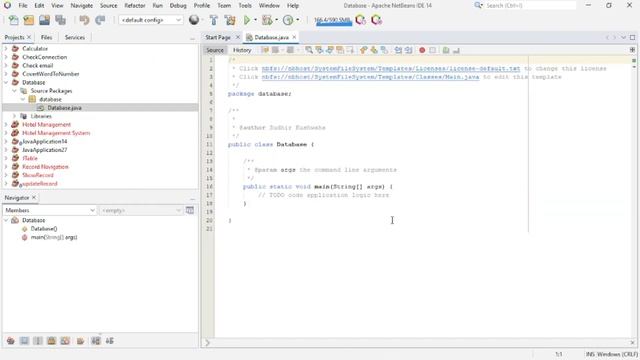
Task: Click the last profiler icon on main toolbar
Action: (376, 20)
